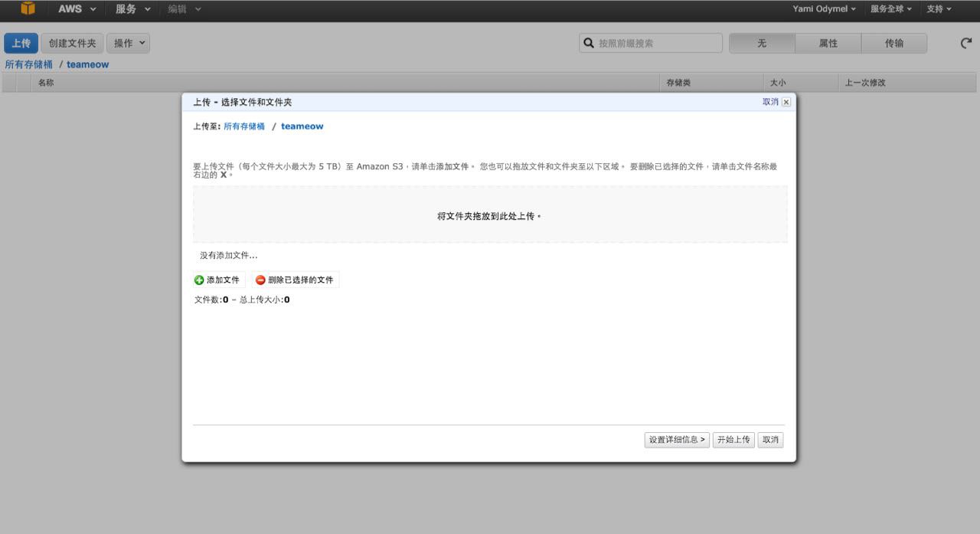980x534 pixels.
Task: Select the 无 view tab
Action: pyautogui.click(x=762, y=43)
